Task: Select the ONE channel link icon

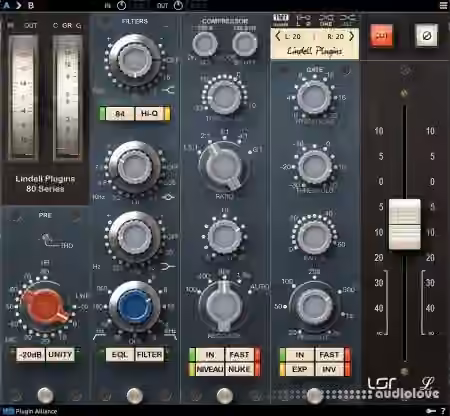Action: 326,20
